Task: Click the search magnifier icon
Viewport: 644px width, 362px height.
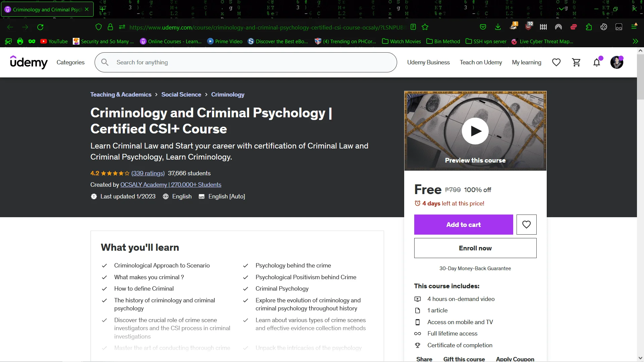Action: 105,62
